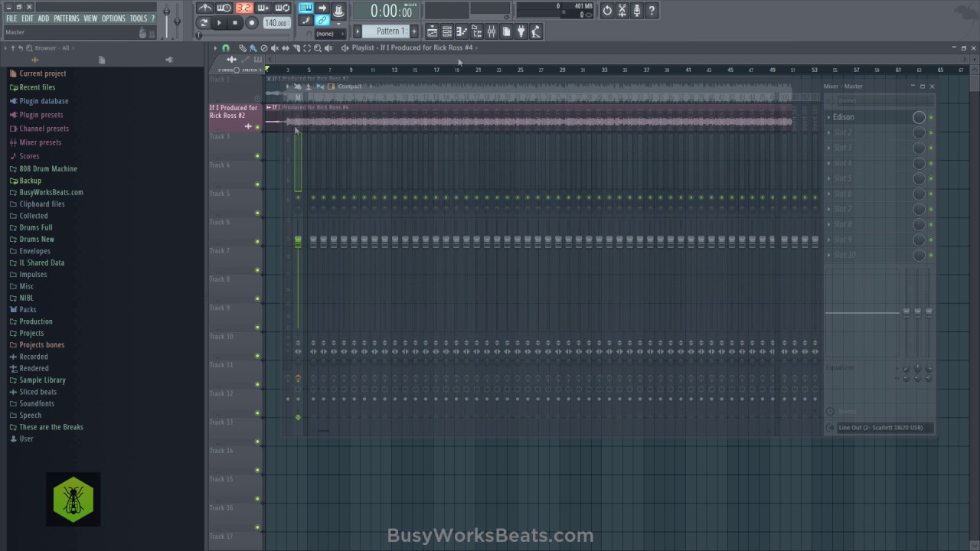Click the Browser search magnifier button
Viewport: 980px width, 551px height.
click(x=28, y=47)
